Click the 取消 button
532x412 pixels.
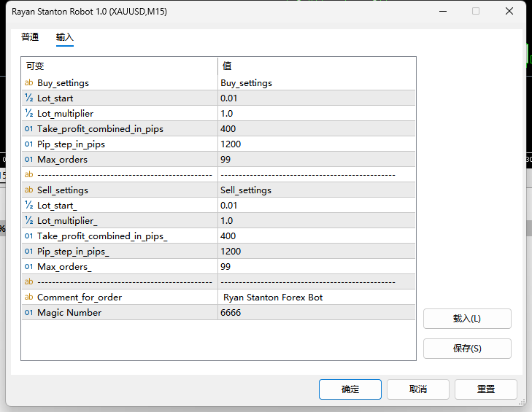(417, 389)
